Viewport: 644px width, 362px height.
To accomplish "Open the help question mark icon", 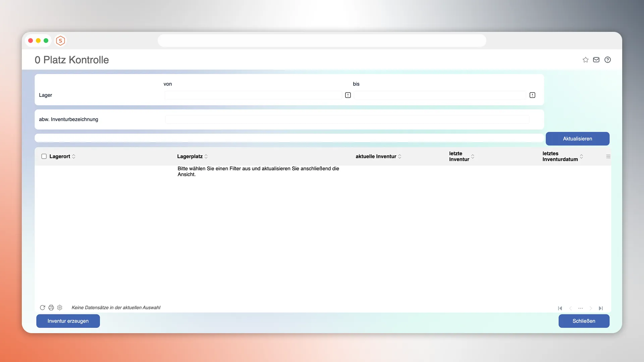I will pyautogui.click(x=607, y=60).
